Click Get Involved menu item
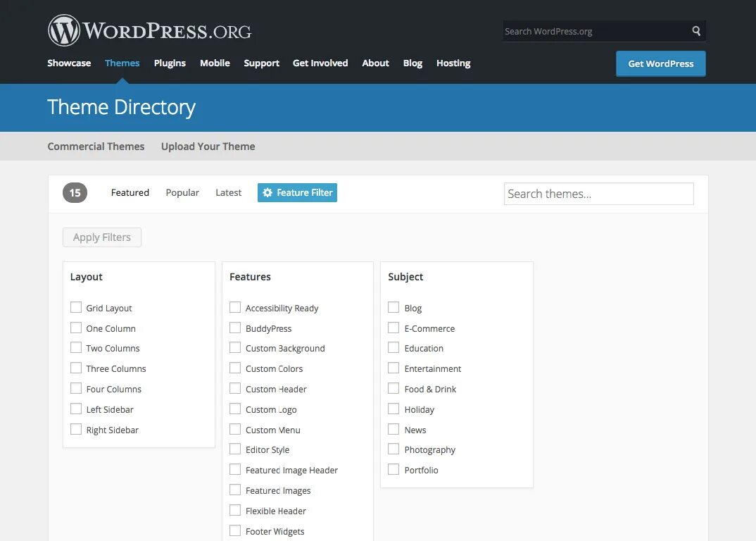The image size is (756, 541). tap(320, 63)
